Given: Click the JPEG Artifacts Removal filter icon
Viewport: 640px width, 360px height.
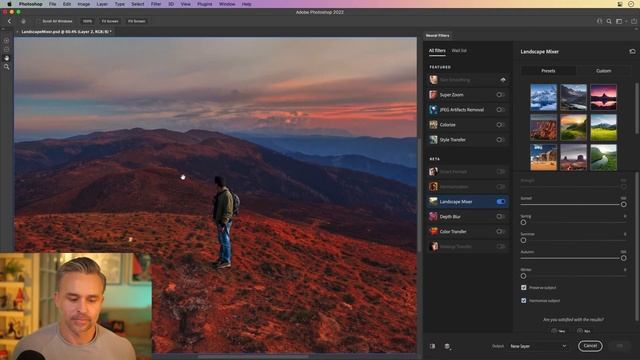Looking at the screenshot, I should point(433,109).
